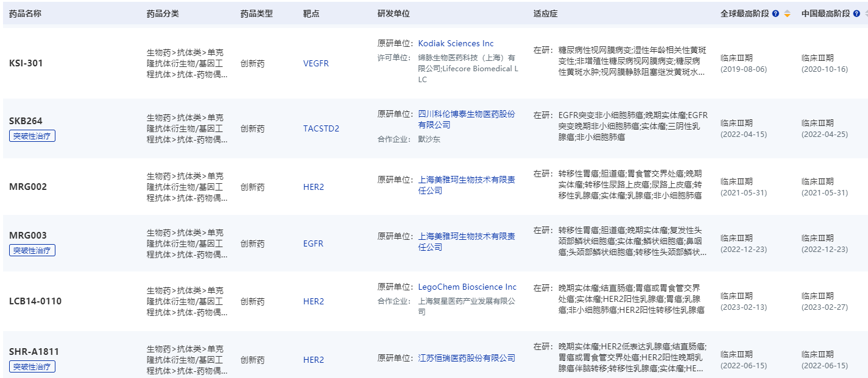Click indications text starting EGFR突变非小细胞肺癌
The height and width of the screenshot is (378, 868).
pyautogui.click(x=633, y=126)
